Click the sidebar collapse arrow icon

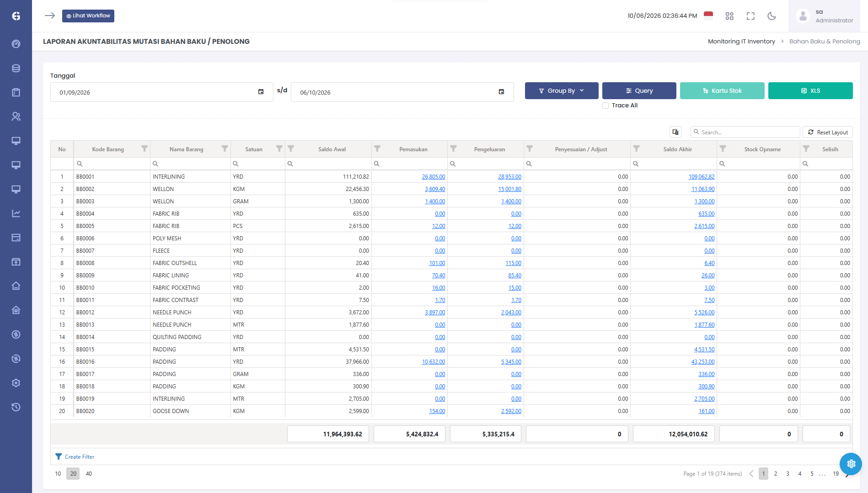(x=50, y=16)
